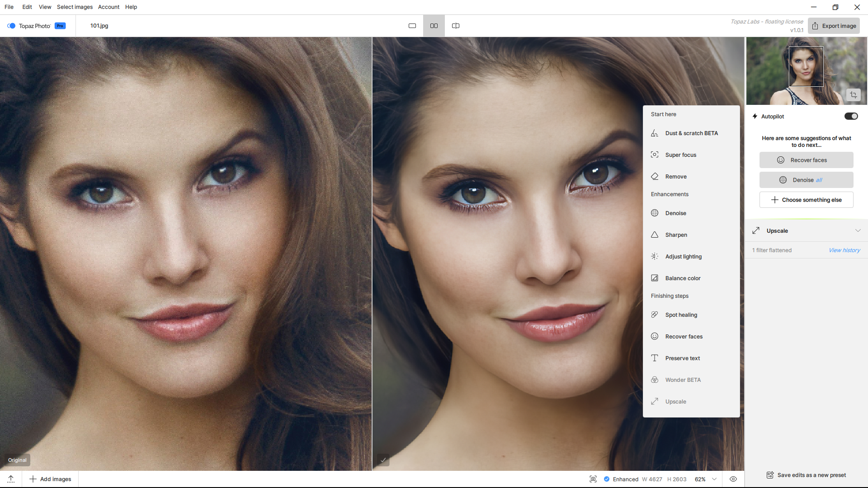
Task: Select the Spot healing tool
Action: (x=681, y=315)
